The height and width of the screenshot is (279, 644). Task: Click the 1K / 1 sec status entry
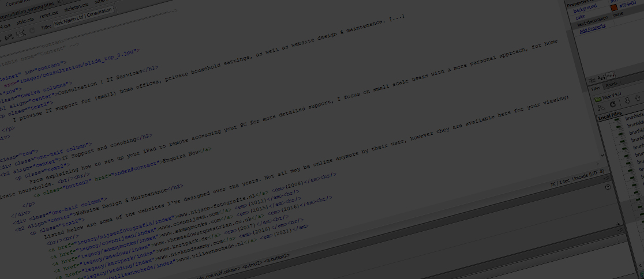(x=560, y=183)
